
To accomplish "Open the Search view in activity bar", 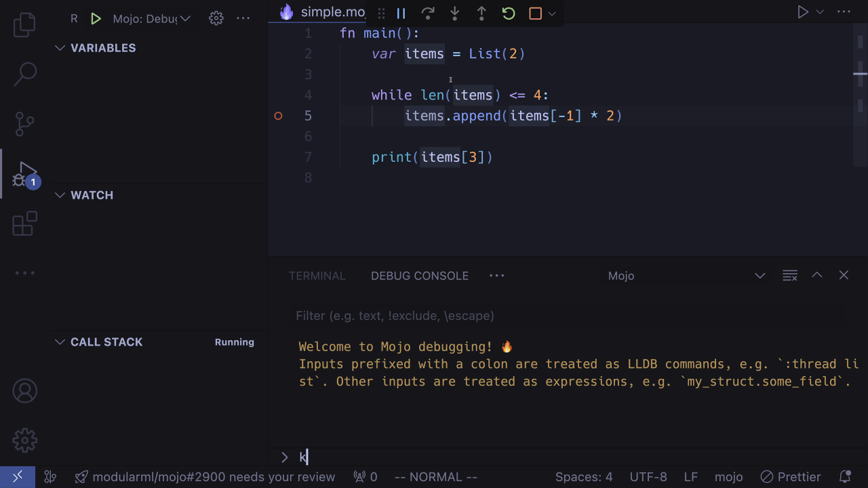I will (x=24, y=74).
